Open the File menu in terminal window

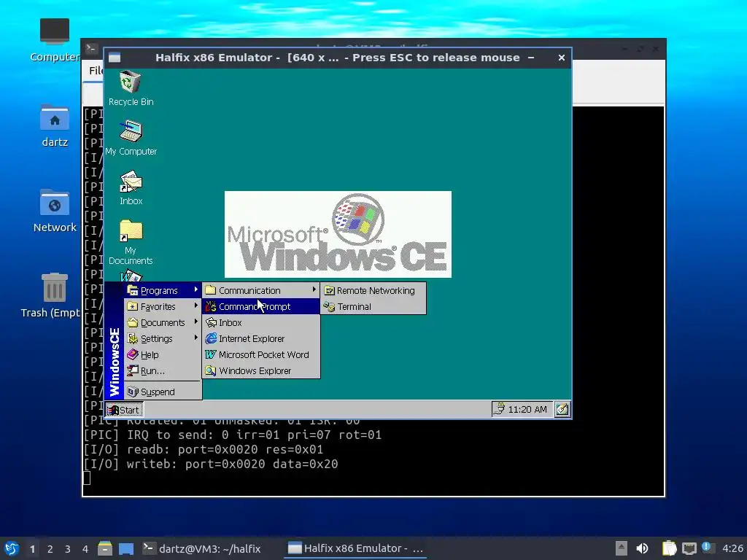(x=96, y=71)
